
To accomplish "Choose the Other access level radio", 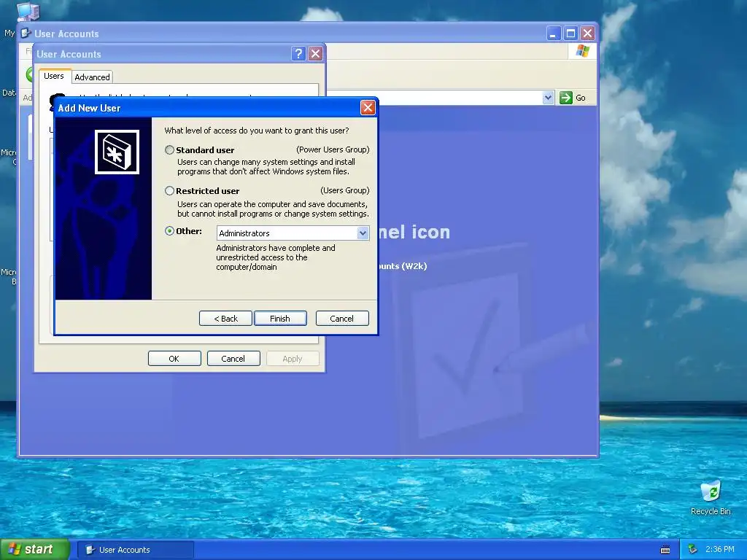I will pyautogui.click(x=169, y=231).
